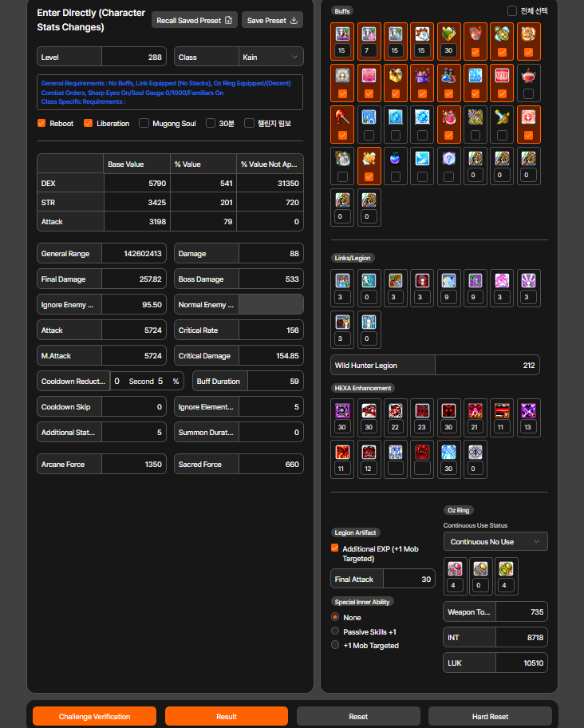Viewport: 584px width, 728px height.
Task: Select the red VIP buff icon
Action: coord(502,76)
